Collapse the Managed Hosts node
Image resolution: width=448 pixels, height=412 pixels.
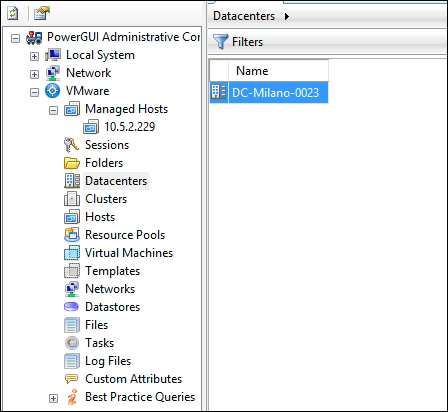tap(53, 110)
